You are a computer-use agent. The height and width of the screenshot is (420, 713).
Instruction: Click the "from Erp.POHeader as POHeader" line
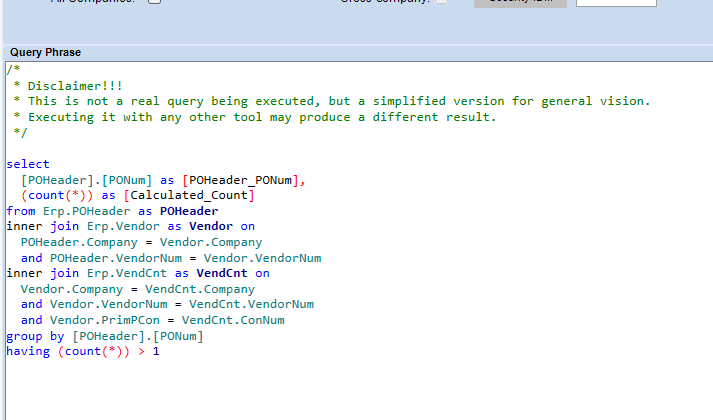click(112, 211)
